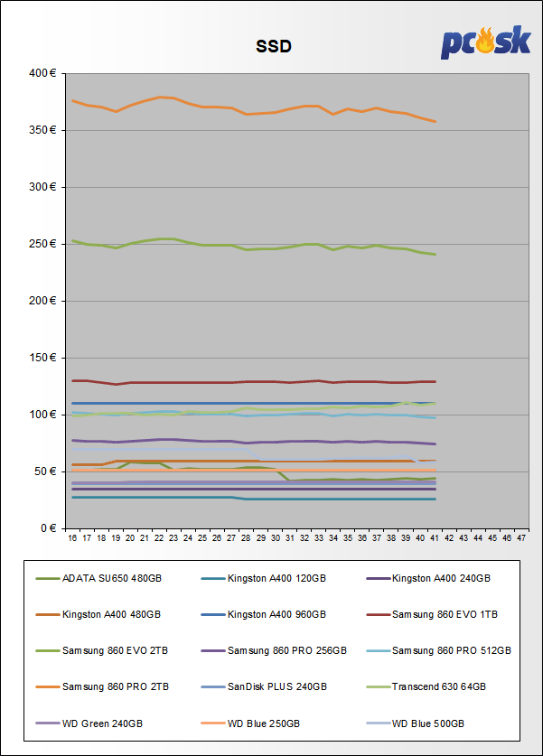Image resolution: width=543 pixels, height=756 pixels.
Task: Click the 400 € axis label
Action: [x=42, y=73]
